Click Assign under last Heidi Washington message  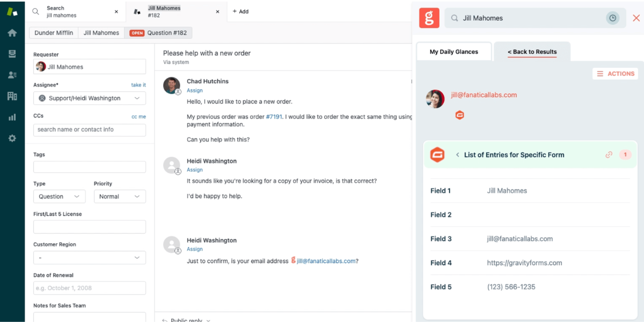pyautogui.click(x=195, y=249)
